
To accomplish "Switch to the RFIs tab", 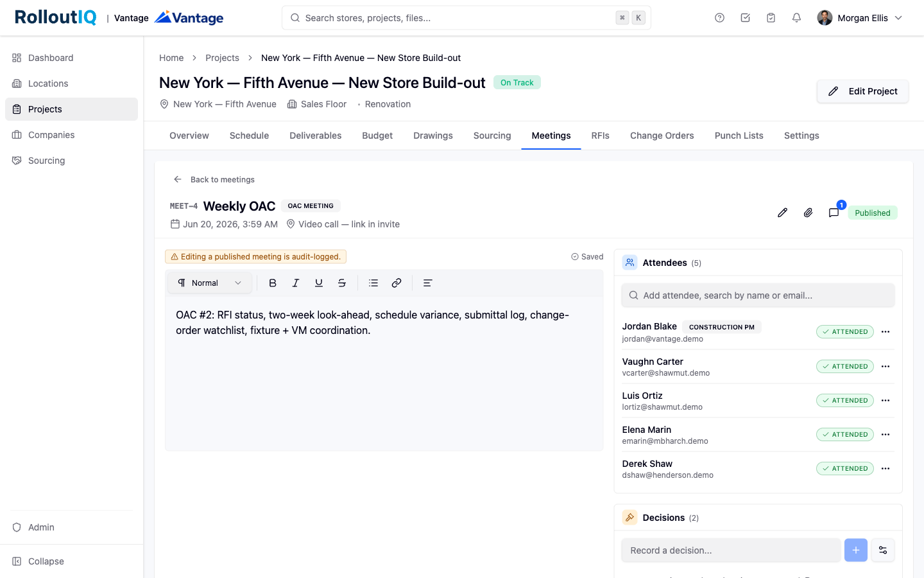I will [x=601, y=136].
